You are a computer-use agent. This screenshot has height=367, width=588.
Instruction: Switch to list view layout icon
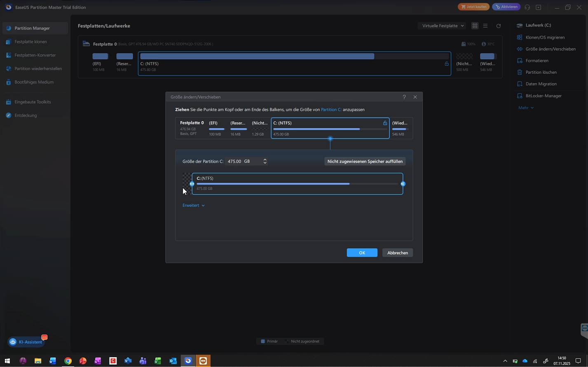tap(485, 26)
